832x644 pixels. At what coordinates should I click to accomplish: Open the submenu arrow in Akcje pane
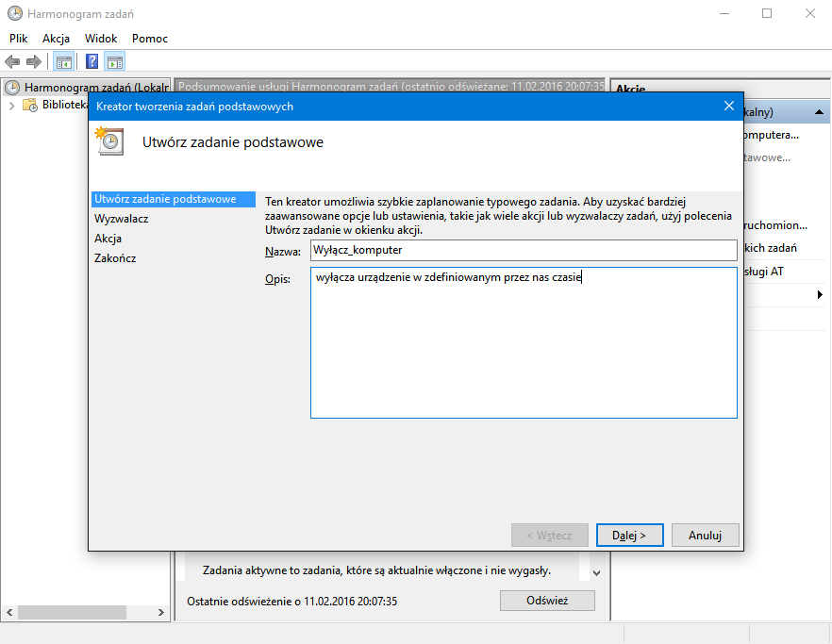pyautogui.click(x=819, y=295)
